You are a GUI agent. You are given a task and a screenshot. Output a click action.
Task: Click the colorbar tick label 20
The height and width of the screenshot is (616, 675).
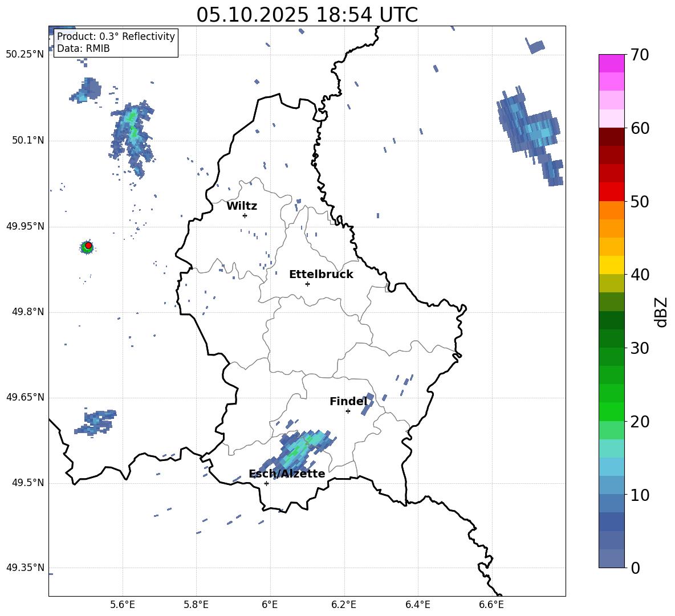640,422
